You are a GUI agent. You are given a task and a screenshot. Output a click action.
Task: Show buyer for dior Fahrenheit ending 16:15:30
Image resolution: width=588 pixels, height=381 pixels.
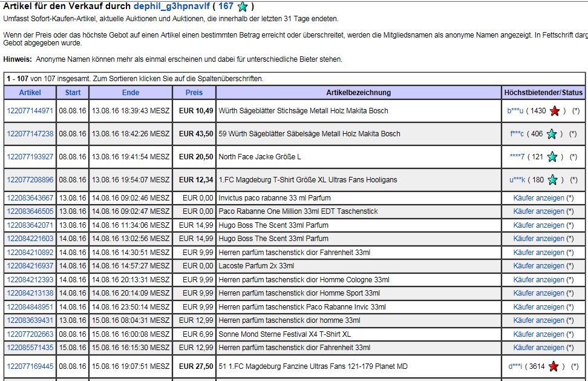coord(538,348)
